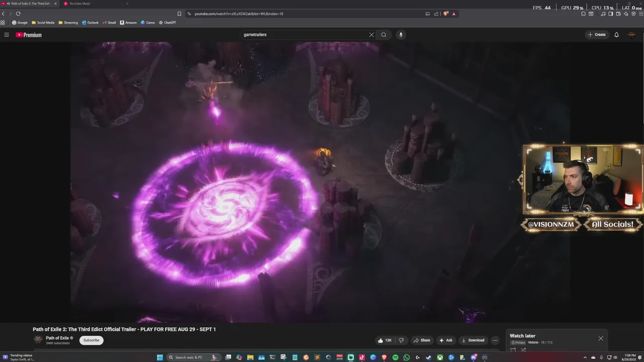Open the browser extensions puzzle icon
Image resolution: width=644 pixels, height=362 pixels.
pyautogui.click(x=584, y=14)
